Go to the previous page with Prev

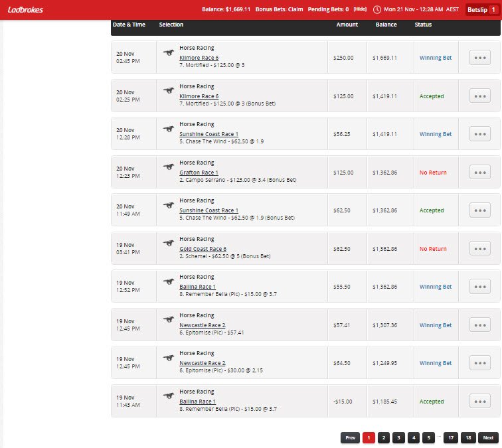tap(350, 437)
